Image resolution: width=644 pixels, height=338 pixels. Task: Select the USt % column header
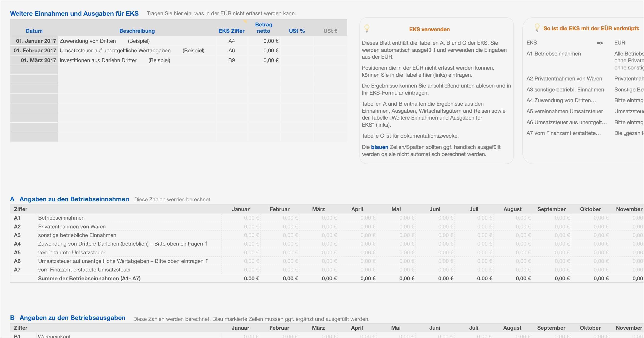tap(297, 31)
